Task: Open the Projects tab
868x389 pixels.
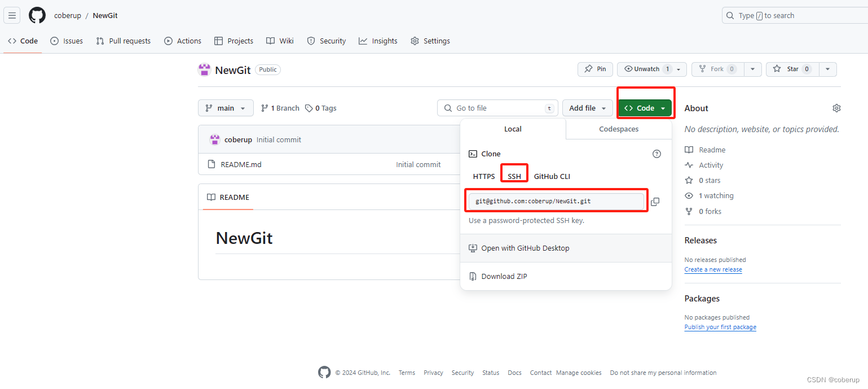Action: point(233,41)
